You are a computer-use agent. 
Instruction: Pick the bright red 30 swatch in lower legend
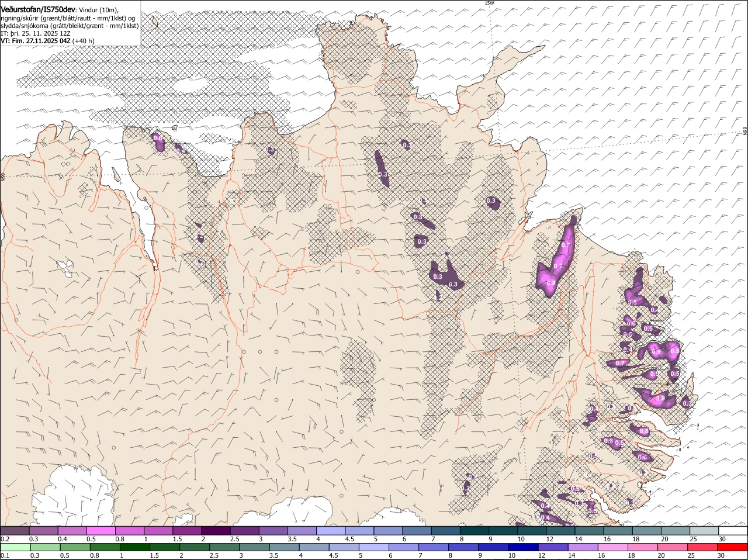tap(732, 547)
